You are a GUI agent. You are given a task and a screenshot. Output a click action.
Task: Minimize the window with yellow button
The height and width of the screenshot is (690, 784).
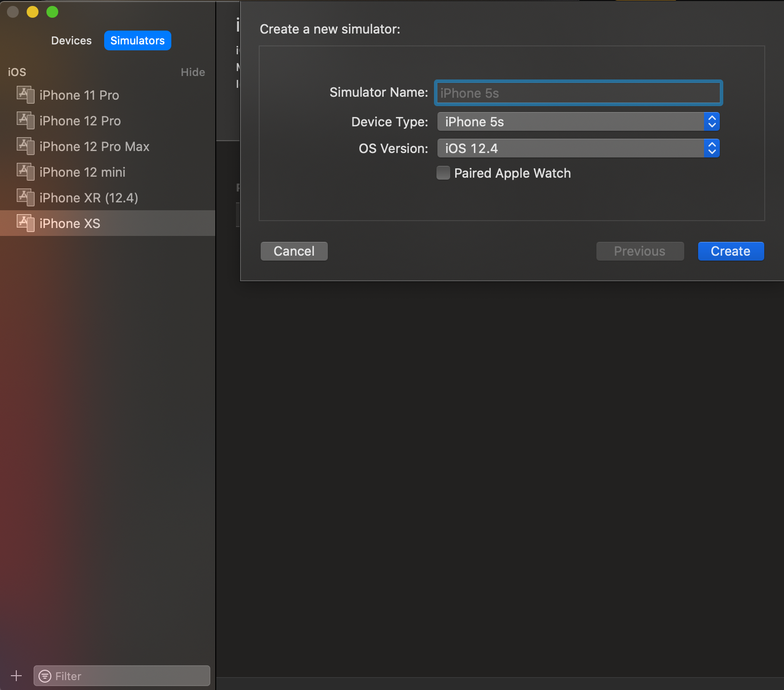(33, 12)
